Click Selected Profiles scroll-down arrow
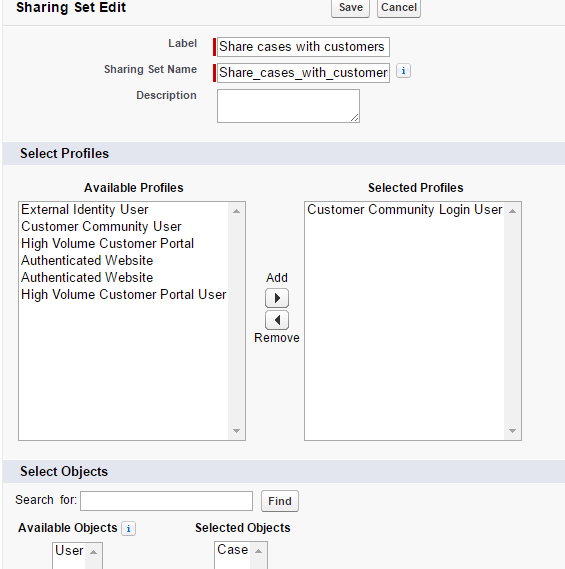This screenshot has height=569, width=565. 512,431
